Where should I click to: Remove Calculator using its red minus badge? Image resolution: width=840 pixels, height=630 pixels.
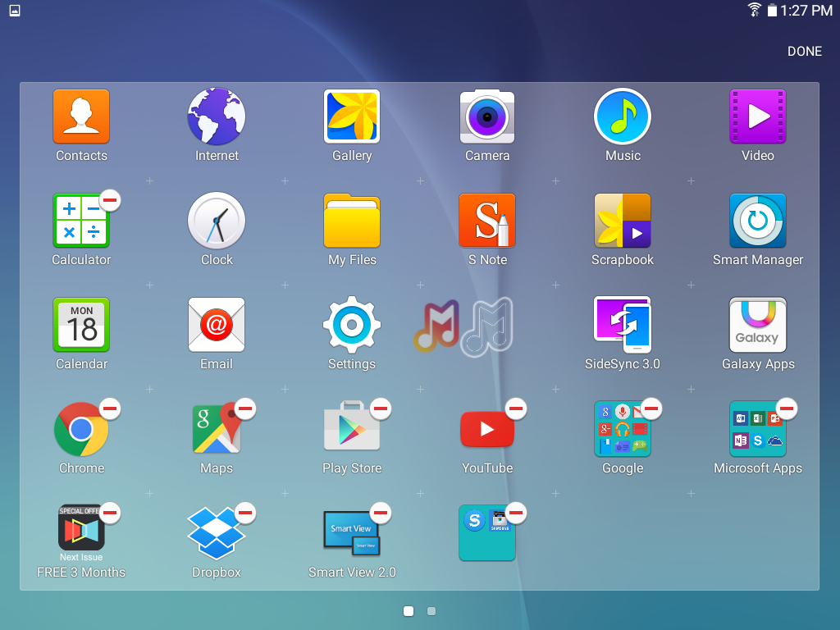coord(110,200)
